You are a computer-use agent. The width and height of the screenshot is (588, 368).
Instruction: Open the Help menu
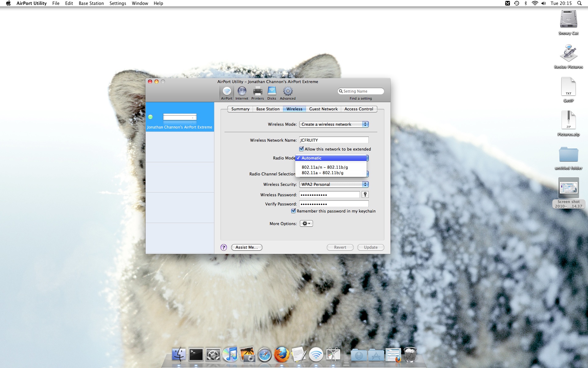click(158, 3)
